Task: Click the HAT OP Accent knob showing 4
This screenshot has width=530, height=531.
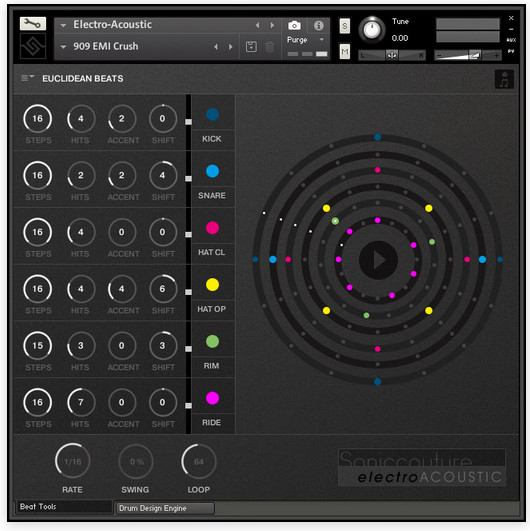Action: pyautogui.click(x=122, y=289)
